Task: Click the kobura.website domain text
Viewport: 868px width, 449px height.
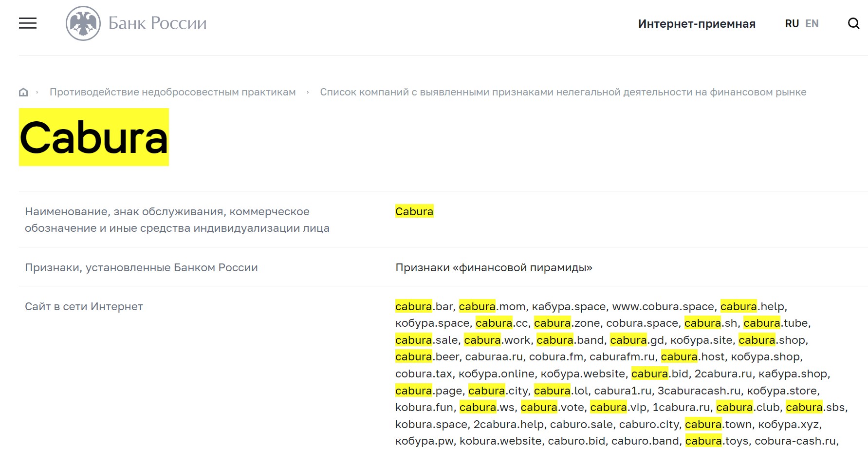Action: pyautogui.click(x=500, y=441)
